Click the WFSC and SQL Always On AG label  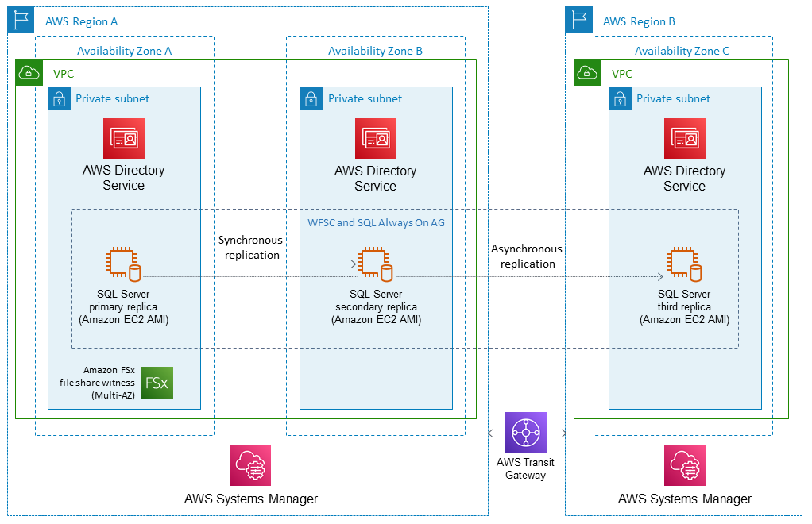pyautogui.click(x=376, y=222)
